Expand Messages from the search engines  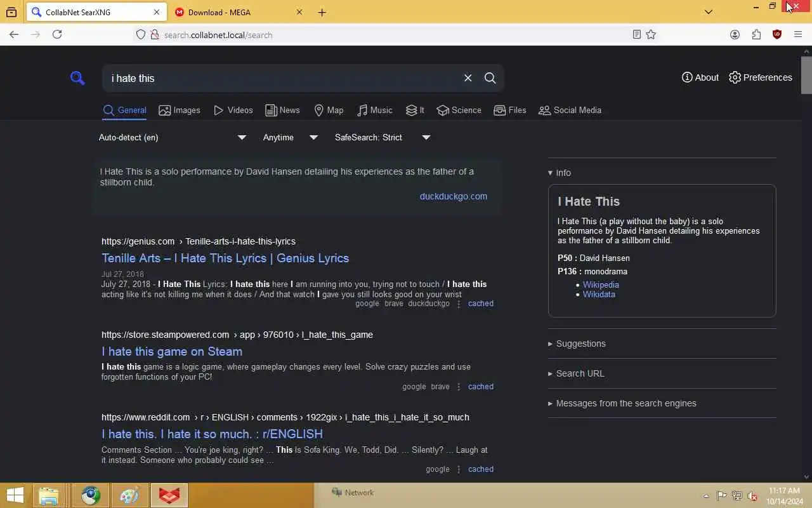pyautogui.click(x=622, y=403)
